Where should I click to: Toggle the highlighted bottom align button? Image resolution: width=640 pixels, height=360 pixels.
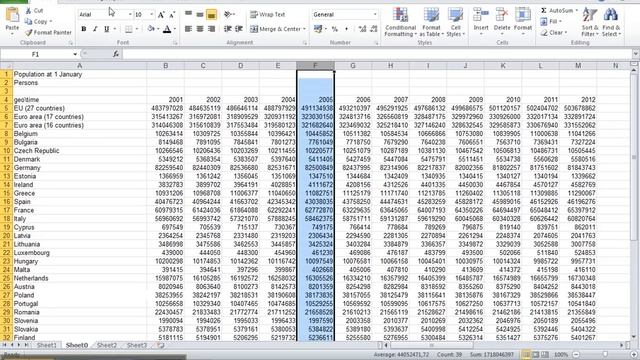click(211, 15)
